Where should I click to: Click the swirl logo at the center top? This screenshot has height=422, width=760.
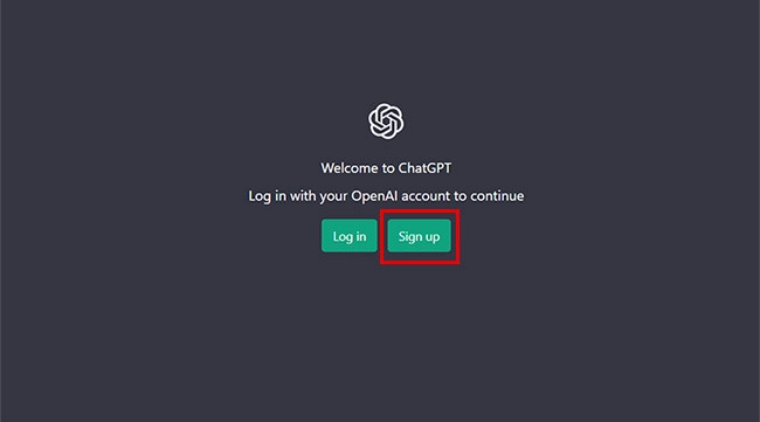coord(386,121)
